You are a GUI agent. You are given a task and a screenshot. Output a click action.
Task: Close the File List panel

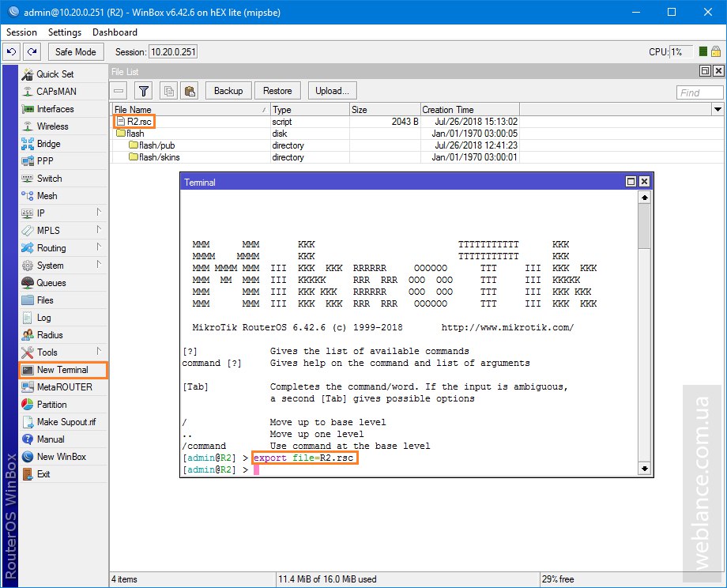click(x=718, y=71)
